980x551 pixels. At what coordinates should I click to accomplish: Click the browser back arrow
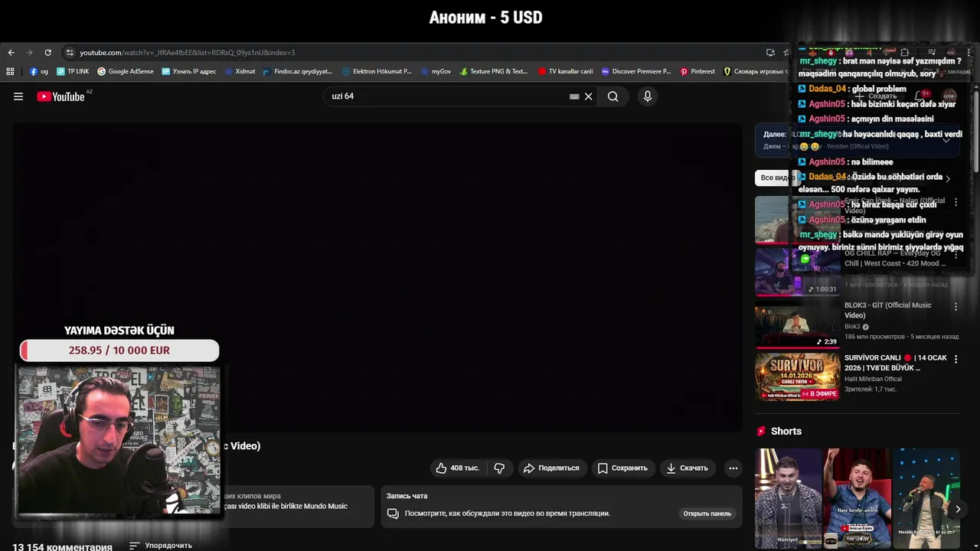coord(11,53)
